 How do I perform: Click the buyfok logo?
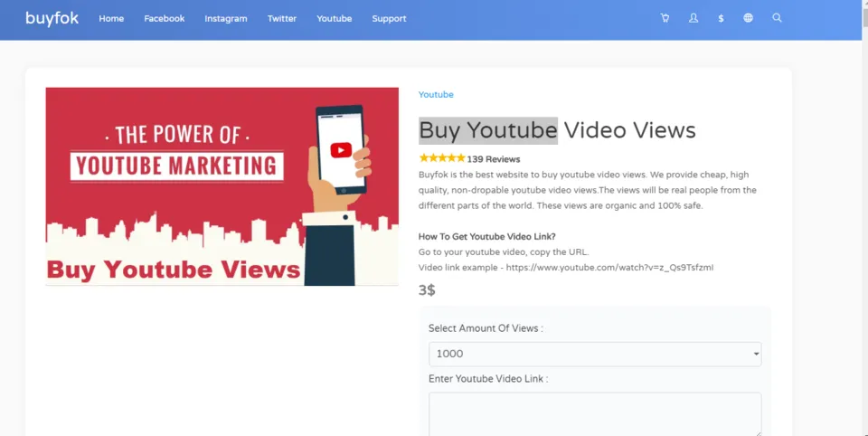pos(52,18)
